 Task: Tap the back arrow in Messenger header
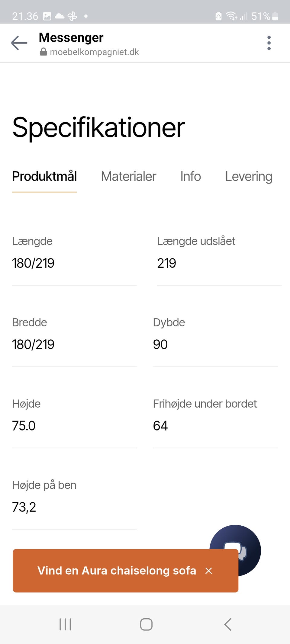pyautogui.click(x=19, y=43)
